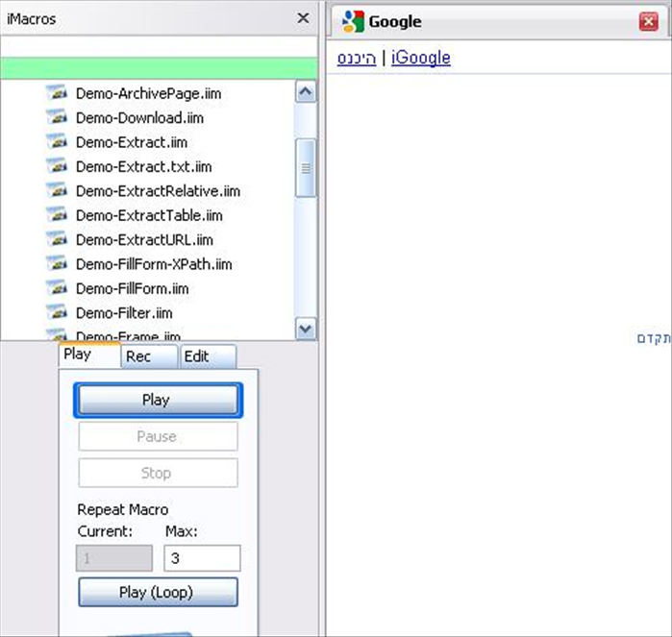Screen dimensions: 672x637
Task: Click the macro list scrollbar thumb
Action: click(306, 167)
